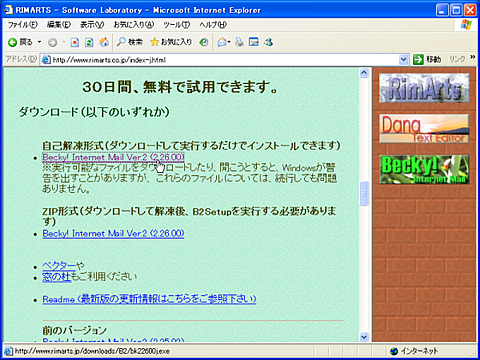Click the vertical scrollbar thumb
The width and height of the screenshot is (480, 360).
tap(364, 193)
